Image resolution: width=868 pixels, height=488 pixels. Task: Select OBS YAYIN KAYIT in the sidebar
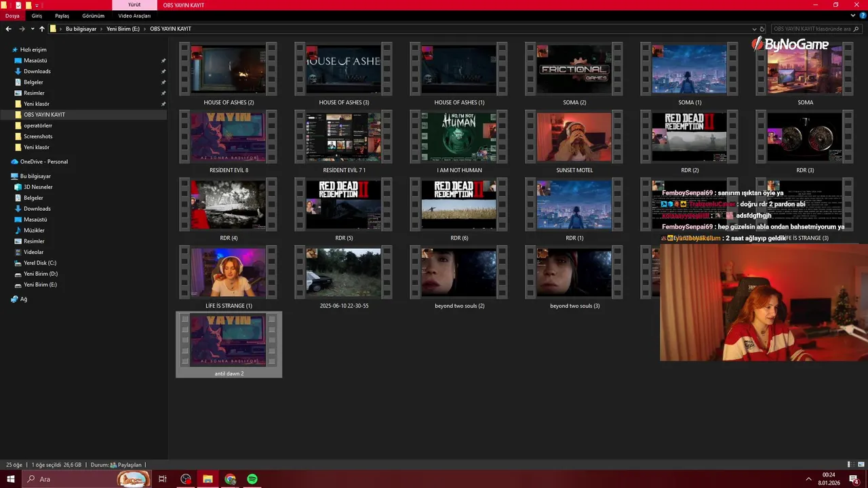pos(44,115)
